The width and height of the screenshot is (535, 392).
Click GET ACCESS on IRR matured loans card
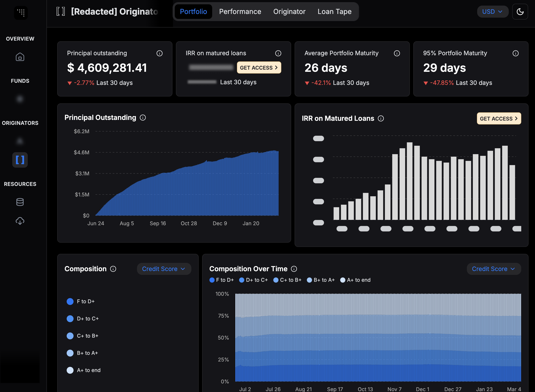(259, 68)
